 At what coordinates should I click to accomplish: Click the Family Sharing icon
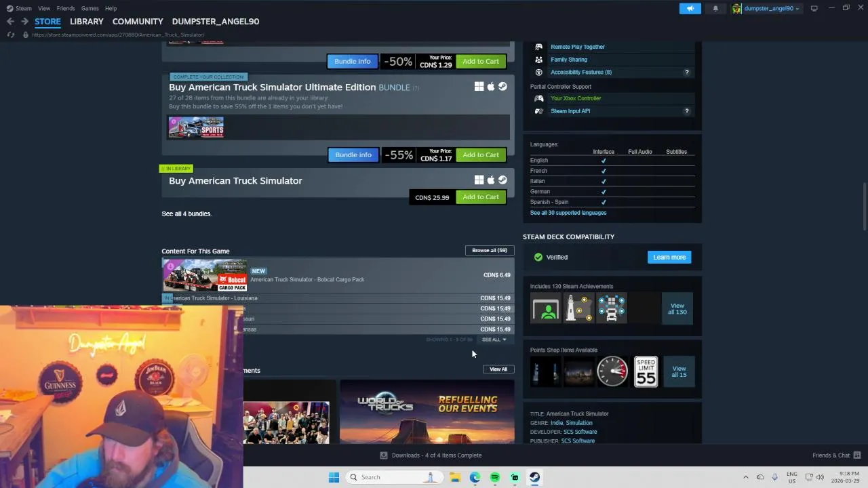539,60
